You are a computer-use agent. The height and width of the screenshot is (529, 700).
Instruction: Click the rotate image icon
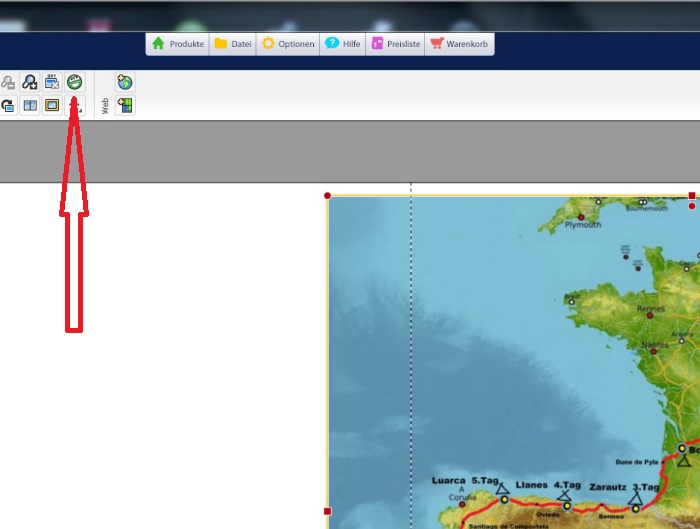pyautogui.click(x=8, y=105)
